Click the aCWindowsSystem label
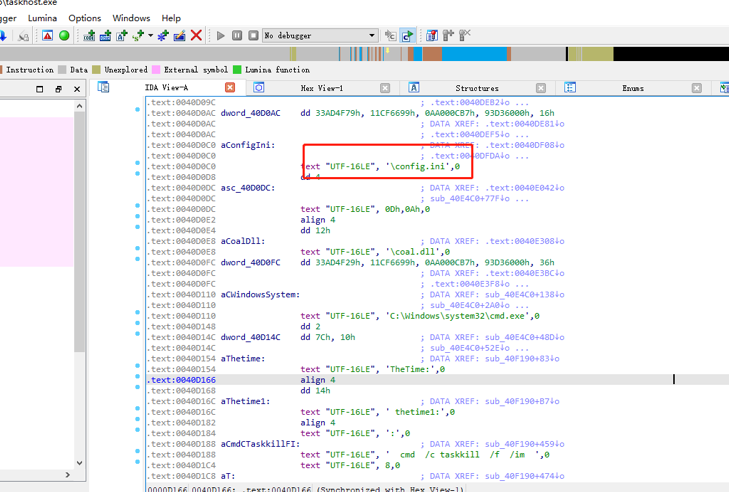The image size is (729, 492). [260, 295]
